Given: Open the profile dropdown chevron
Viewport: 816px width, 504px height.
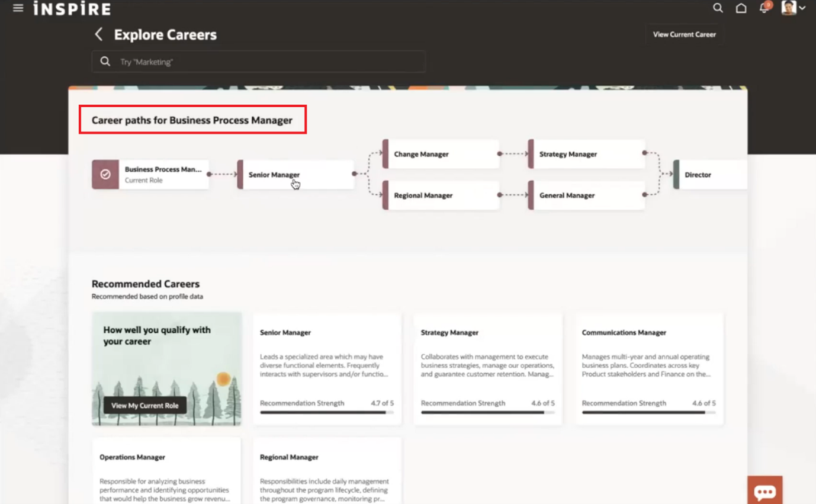Looking at the screenshot, I should 804,8.
